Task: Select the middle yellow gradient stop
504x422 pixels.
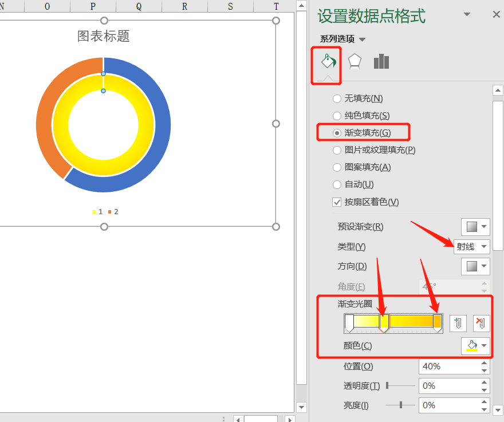Action: click(x=384, y=323)
